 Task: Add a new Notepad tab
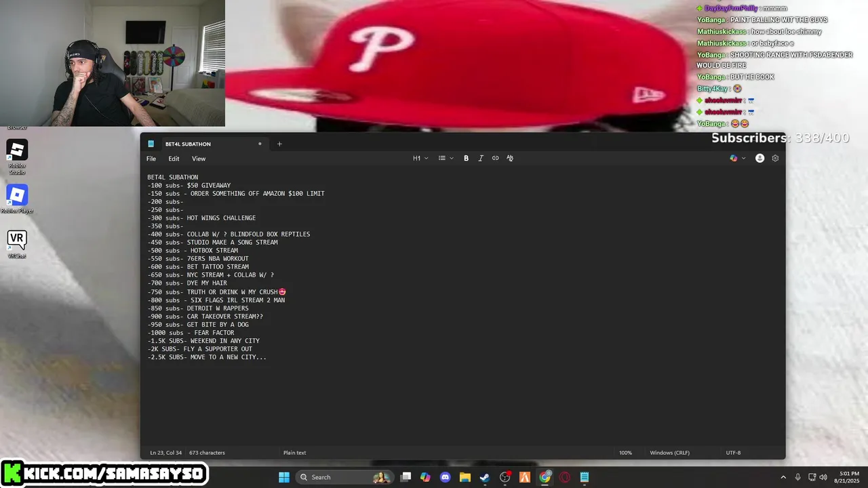coord(279,144)
